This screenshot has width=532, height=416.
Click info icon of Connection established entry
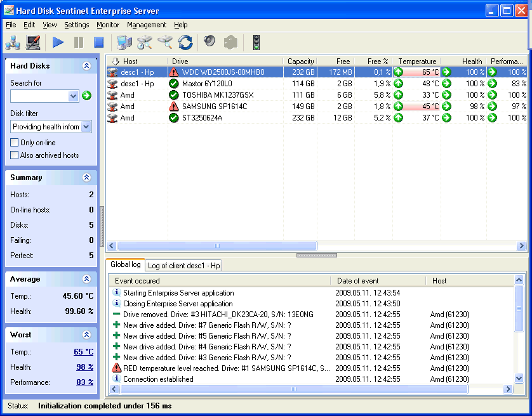[x=116, y=379]
